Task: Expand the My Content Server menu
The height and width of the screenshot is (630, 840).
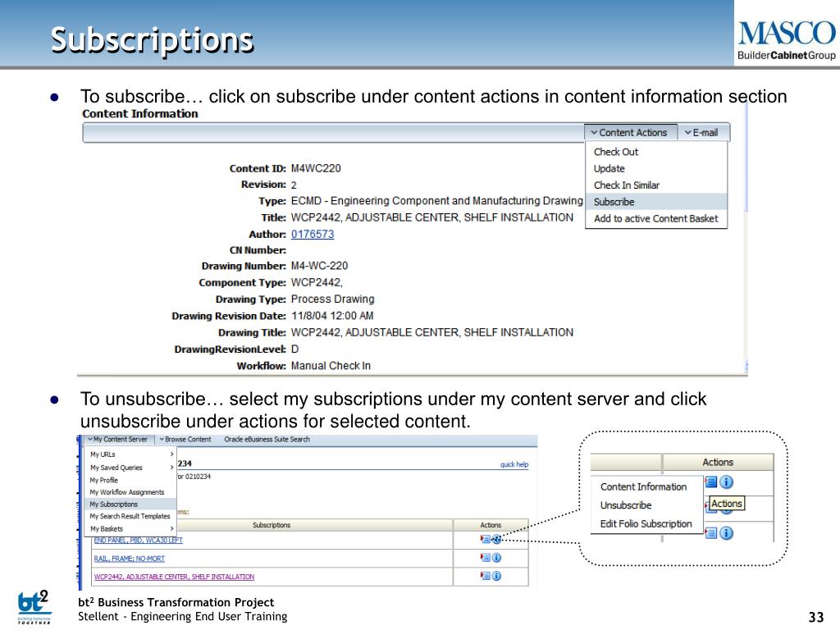Action: pos(118,440)
